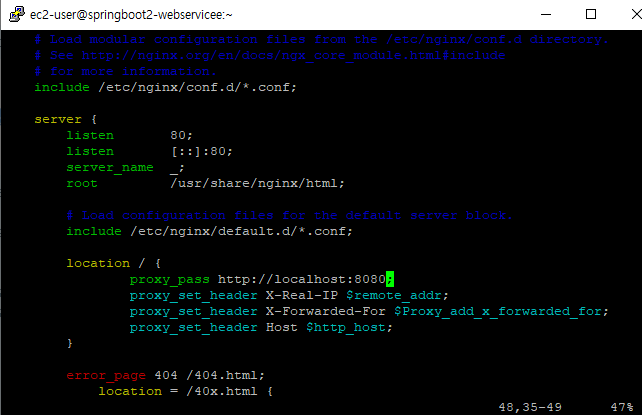The width and height of the screenshot is (642, 415).
Task: Click the 'listen 80;' directive
Action: point(129,135)
